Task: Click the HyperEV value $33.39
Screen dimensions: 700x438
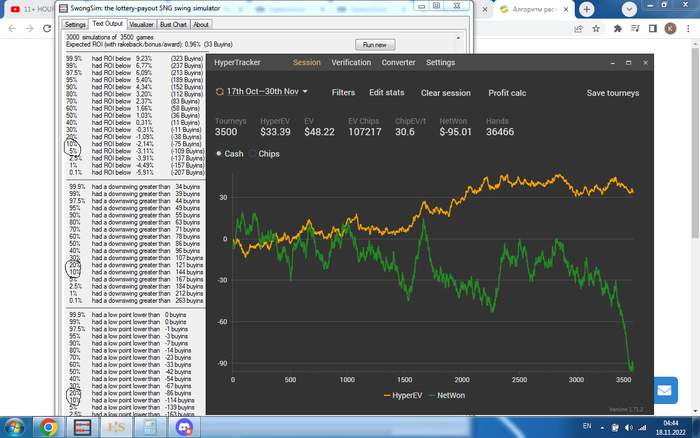Action: coord(275,132)
